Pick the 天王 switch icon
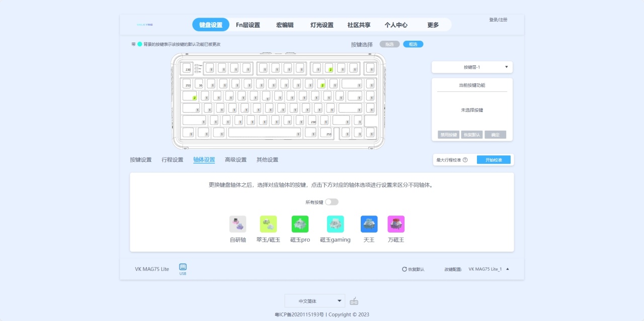Viewport: 644px width, 321px height. point(369,224)
